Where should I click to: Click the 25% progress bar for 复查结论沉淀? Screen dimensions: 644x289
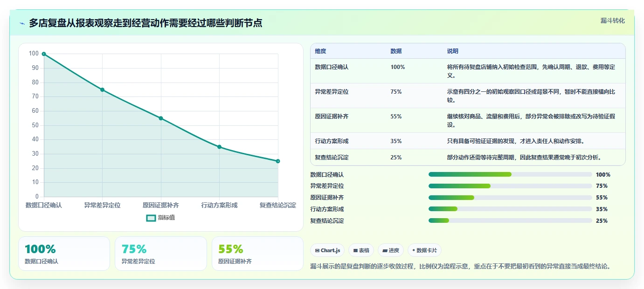click(510, 220)
